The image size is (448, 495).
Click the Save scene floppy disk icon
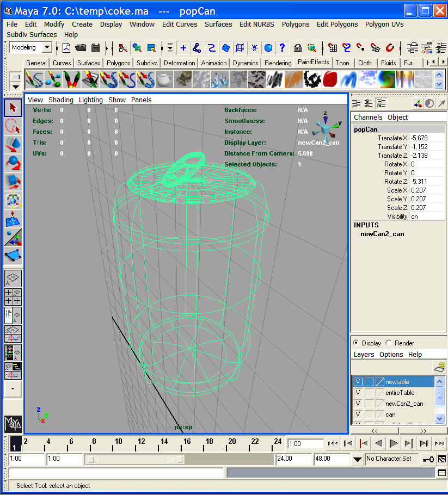point(96,48)
